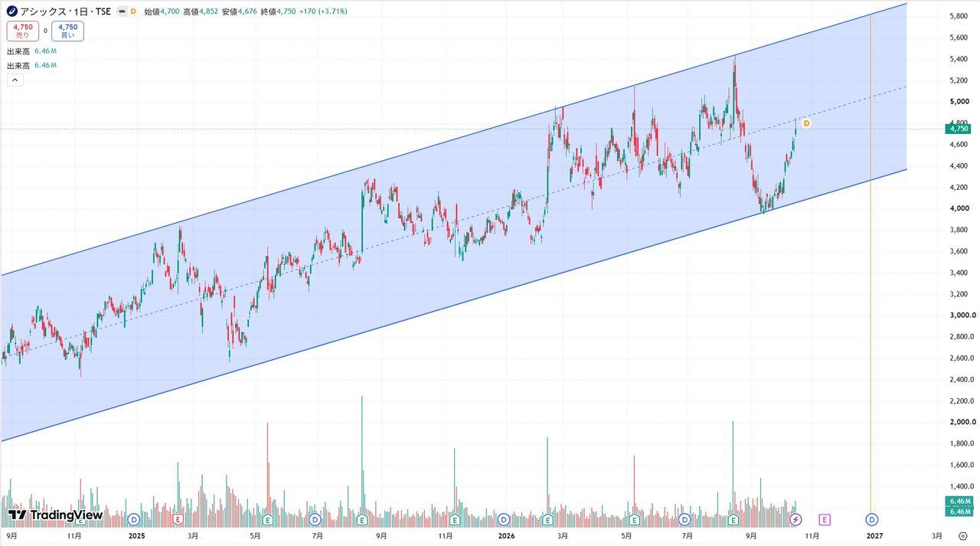The width and height of the screenshot is (980, 546).
Task: Click the ASICS symbol logo icon
Action: pos(12,11)
